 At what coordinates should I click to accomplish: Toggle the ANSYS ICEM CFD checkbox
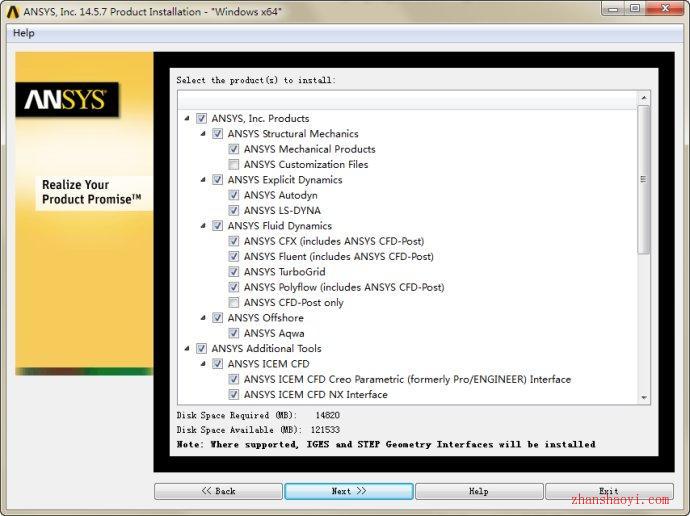click(x=217, y=364)
